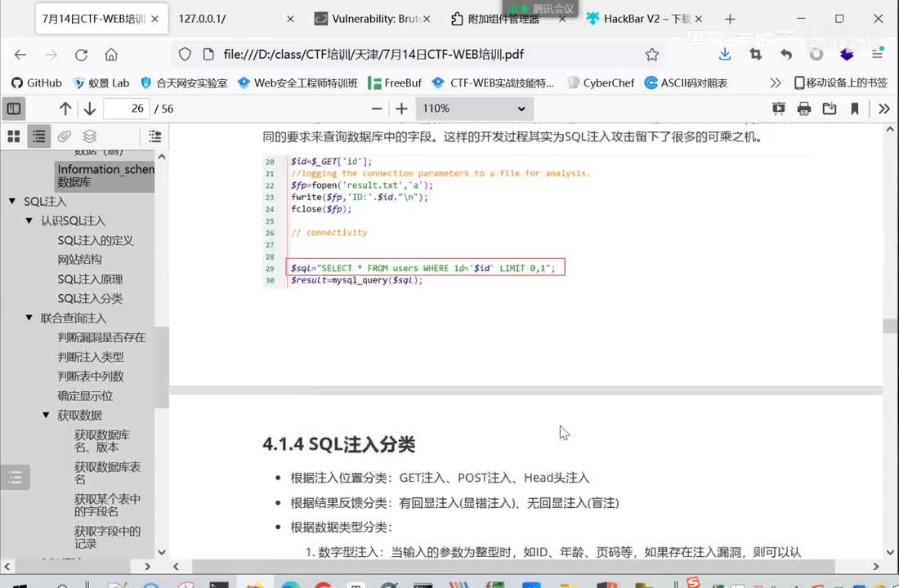The image size is (899, 588).
Task: Open Firefox application hamburger menu
Action: [877, 55]
